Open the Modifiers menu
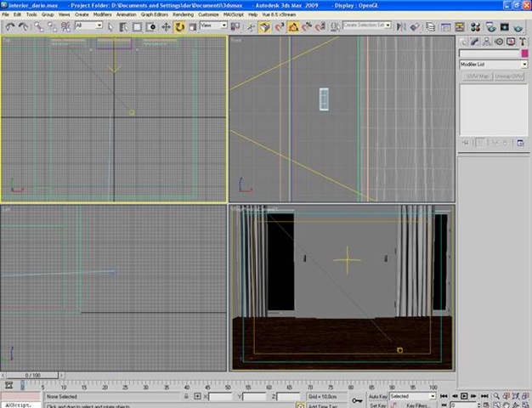 point(102,14)
